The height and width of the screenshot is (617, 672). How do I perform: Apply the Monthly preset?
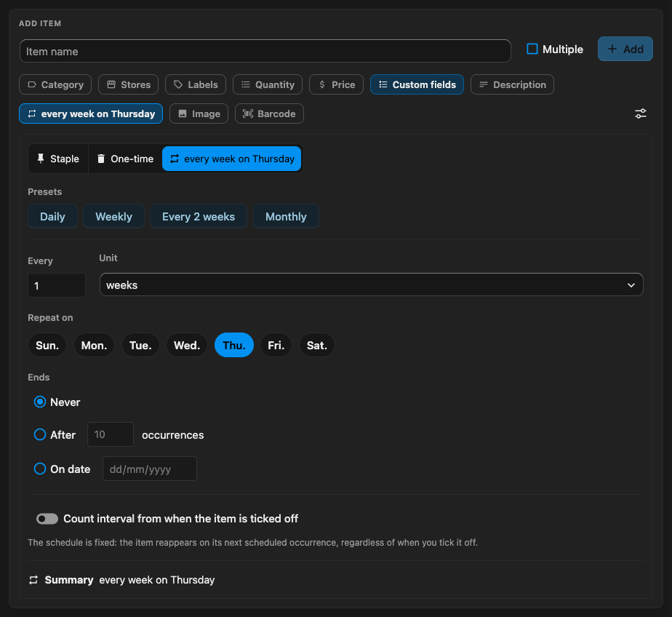(x=286, y=217)
